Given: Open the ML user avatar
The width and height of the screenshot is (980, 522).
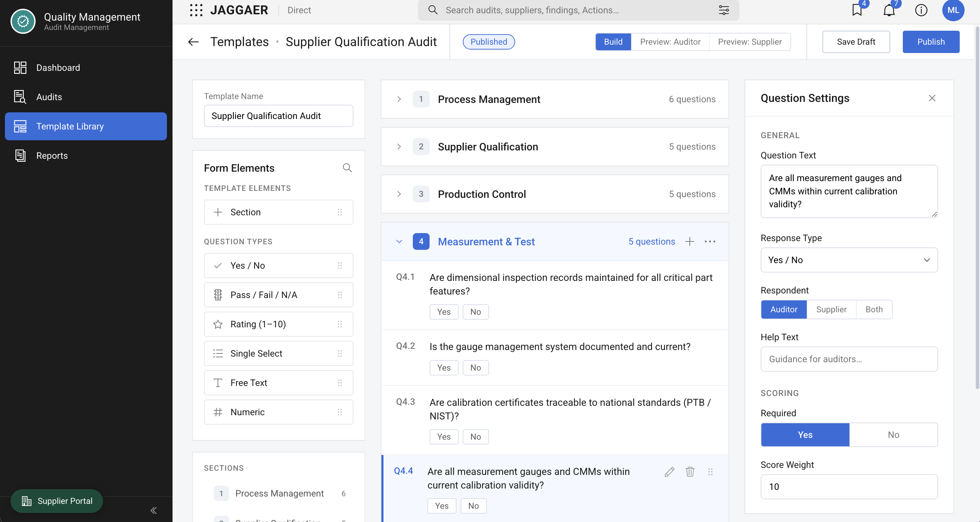Looking at the screenshot, I should tap(953, 10).
